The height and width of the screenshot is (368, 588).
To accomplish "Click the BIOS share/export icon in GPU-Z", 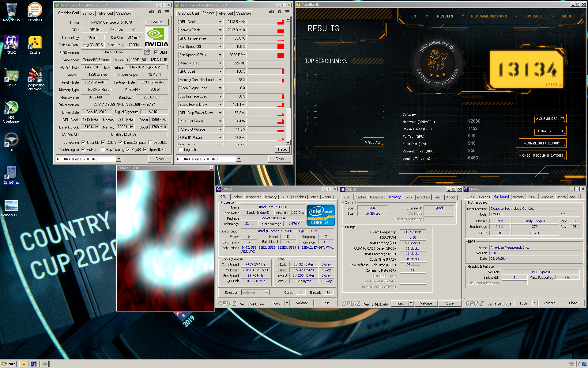I will (147, 52).
